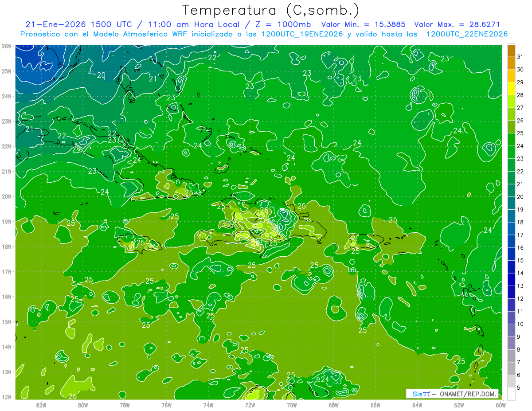Click the "78W" longitude label
The height and width of the screenshot is (411, 532).
click(x=125, y=404)
